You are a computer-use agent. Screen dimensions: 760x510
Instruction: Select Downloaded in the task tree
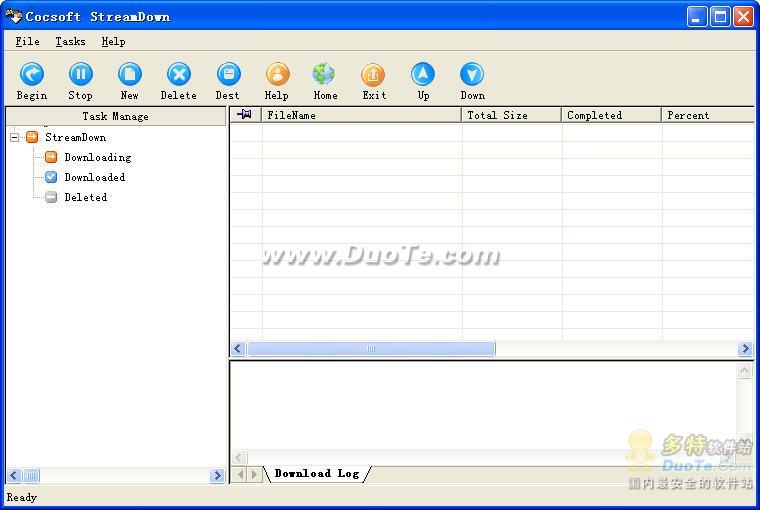[x=95, y=177]
